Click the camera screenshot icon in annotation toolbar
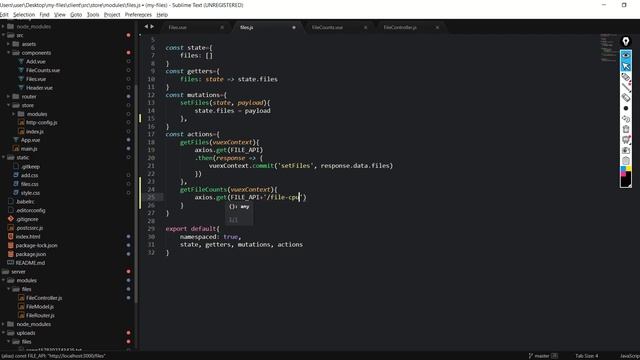640x360 pixels. [x=626, y=150]
